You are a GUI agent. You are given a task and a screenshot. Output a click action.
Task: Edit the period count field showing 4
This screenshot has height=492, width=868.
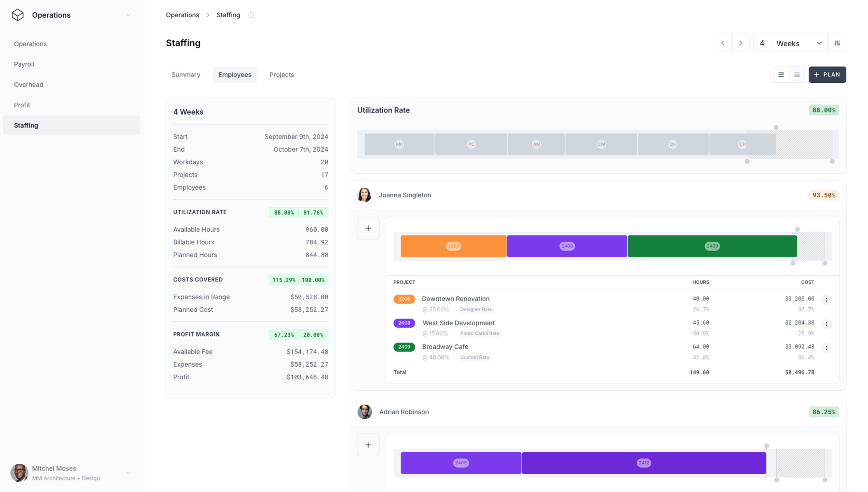click(762, 43)
